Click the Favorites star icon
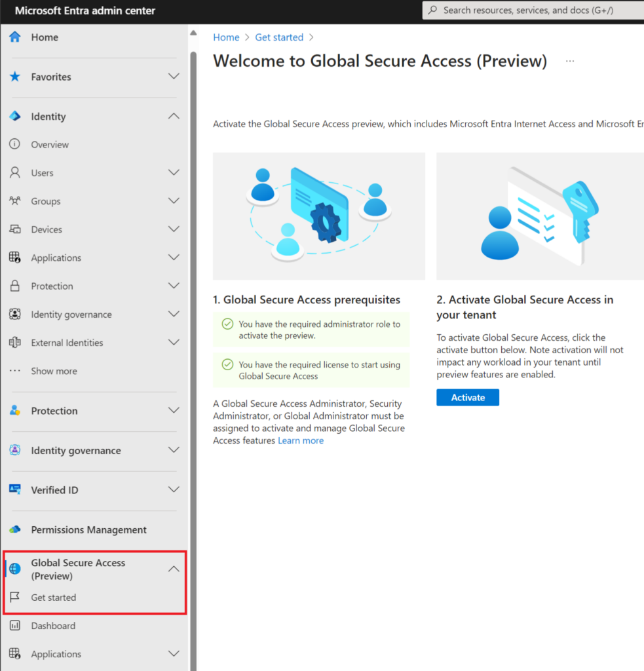The image size is (644, 671). tap(15, 77)
